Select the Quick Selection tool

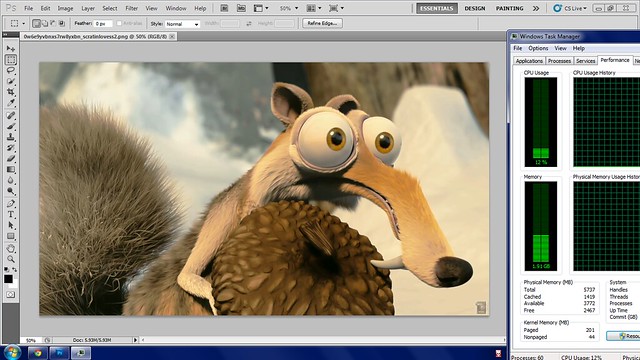(11, 81)
